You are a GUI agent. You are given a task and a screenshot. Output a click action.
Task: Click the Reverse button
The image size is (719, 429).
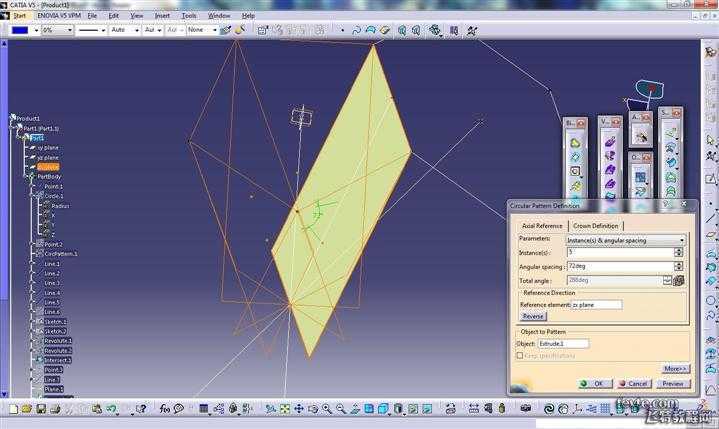(533, 316)
